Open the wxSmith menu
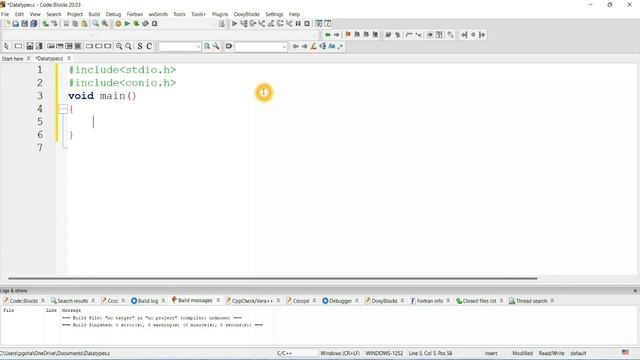 coord(158,14)
